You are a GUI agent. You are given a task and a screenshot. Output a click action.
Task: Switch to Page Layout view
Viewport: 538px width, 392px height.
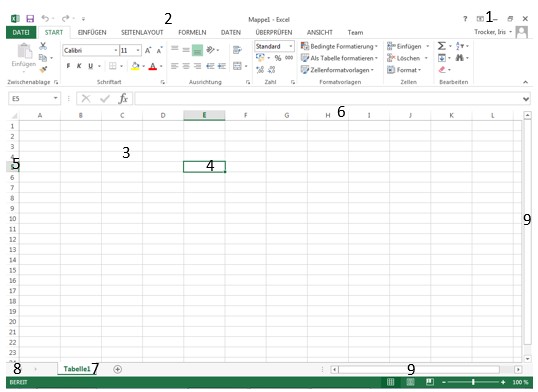tap(410, 382)
